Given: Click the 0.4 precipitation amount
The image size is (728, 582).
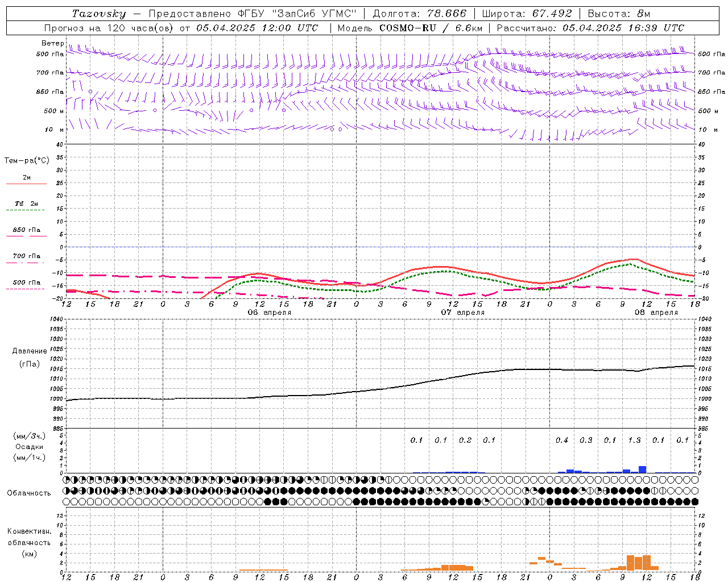Looking at the screenshot, I should click(x=562, y=440).
